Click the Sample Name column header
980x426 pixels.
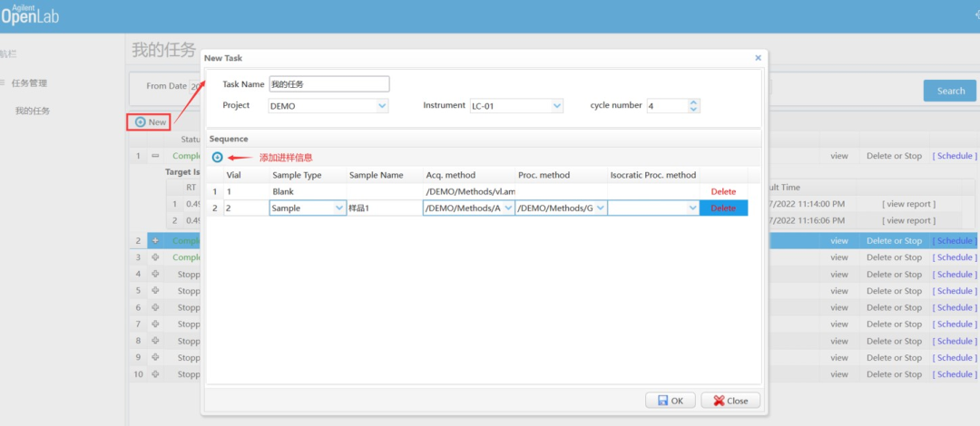[385, 175]
